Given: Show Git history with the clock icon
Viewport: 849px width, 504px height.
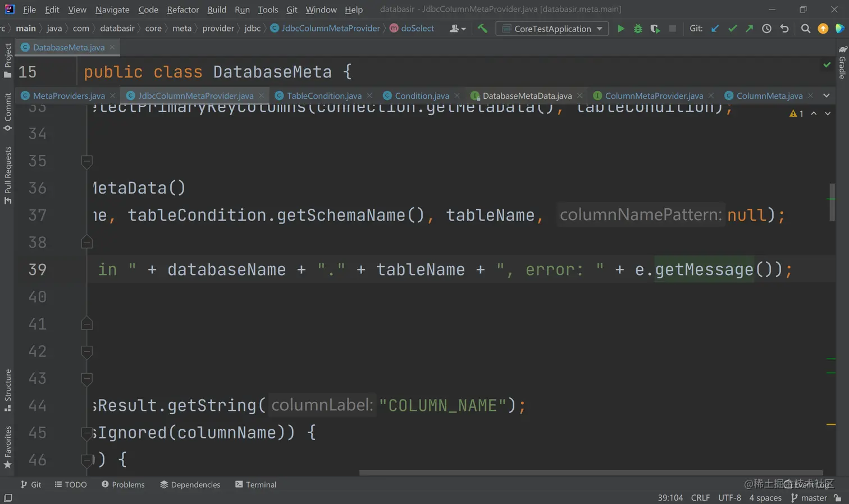Looking at the screenshot, I should (766, 29).
